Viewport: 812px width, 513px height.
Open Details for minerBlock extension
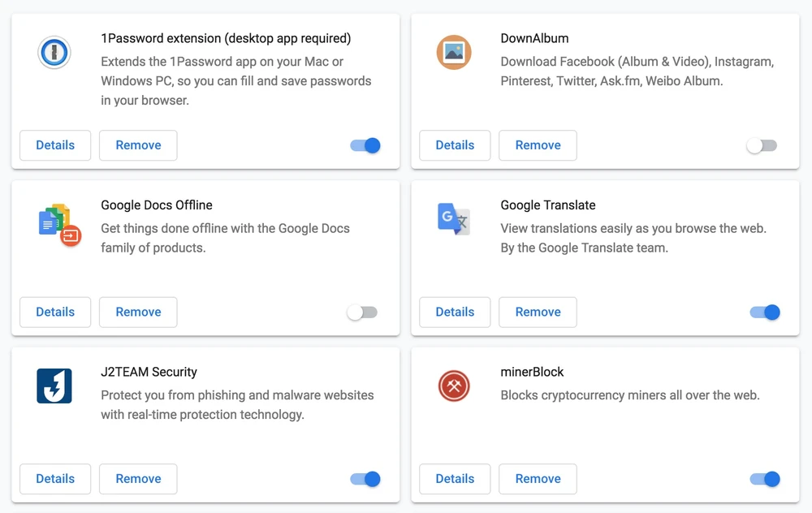tap(455, 479)
